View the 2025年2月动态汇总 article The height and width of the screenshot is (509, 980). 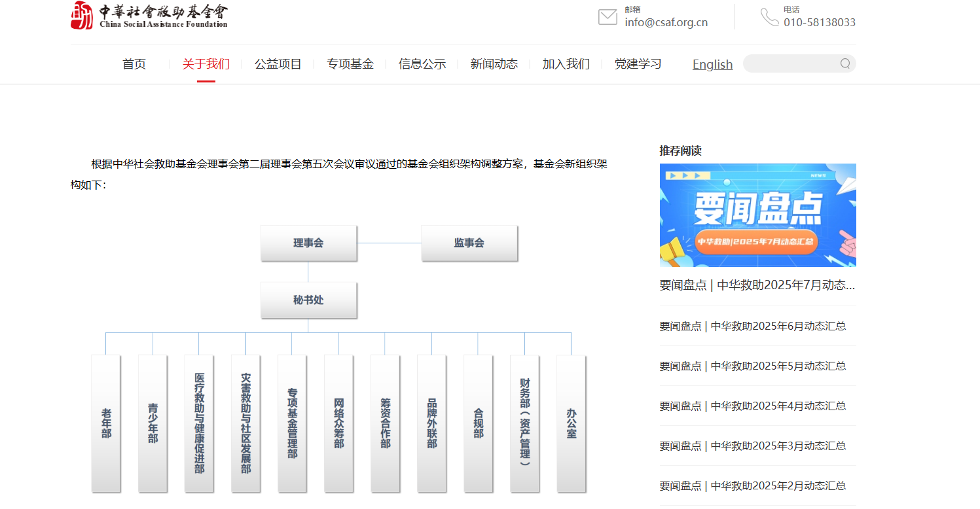point(752,485)
